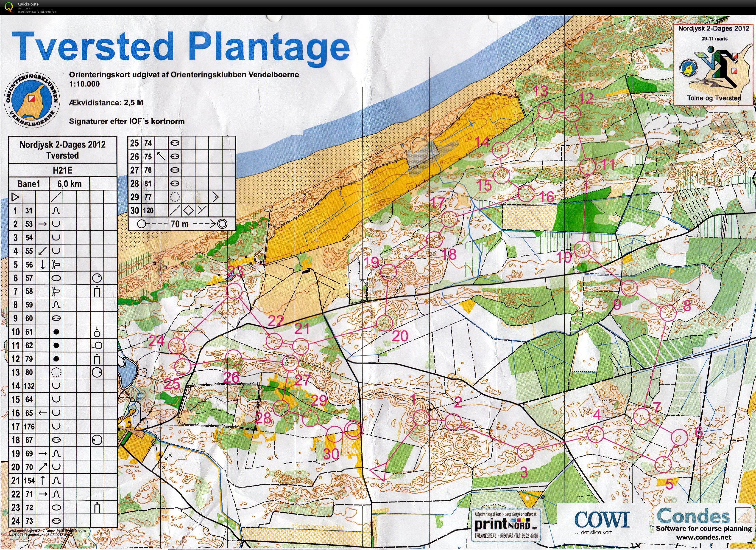Click control circle 3 on the map
Screen dimensions: 756x550
[x=526, y=452]
